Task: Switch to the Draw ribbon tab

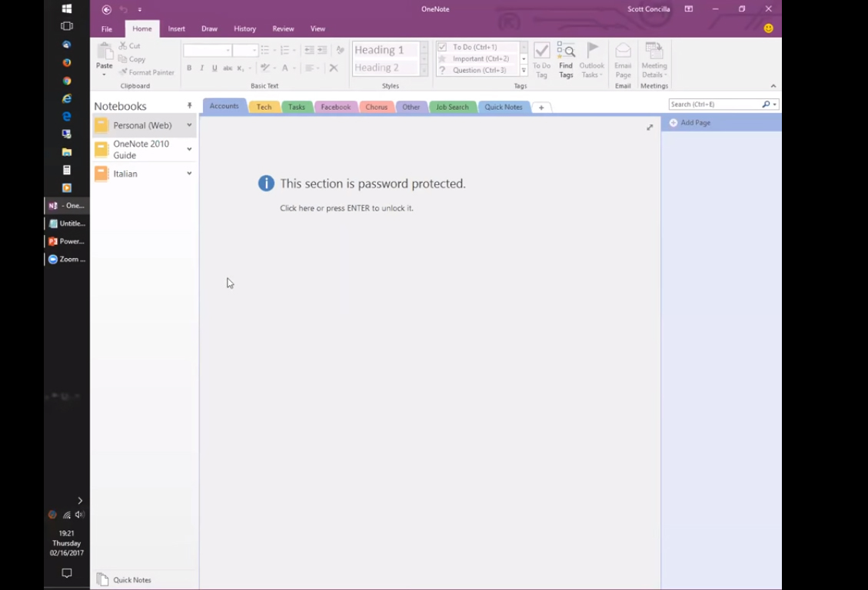Action: click(209, 28)
